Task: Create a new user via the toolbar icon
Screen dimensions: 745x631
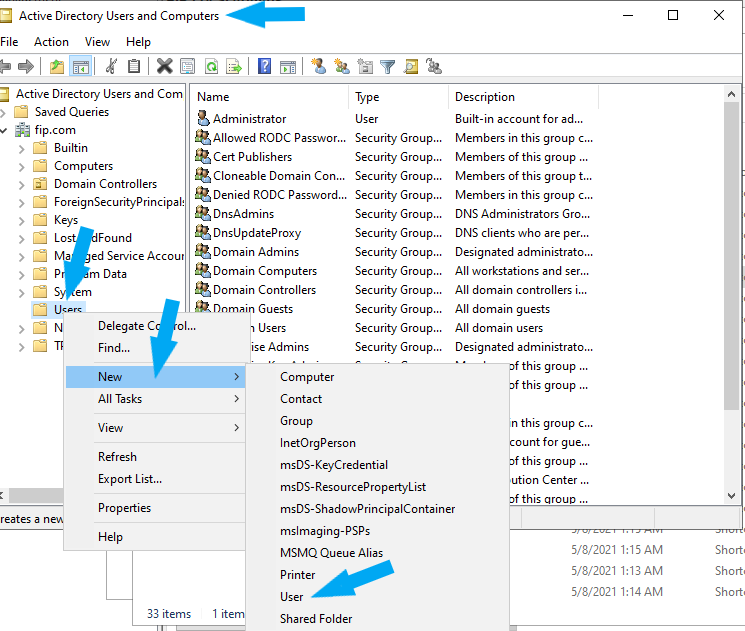Action: (318, 66)
